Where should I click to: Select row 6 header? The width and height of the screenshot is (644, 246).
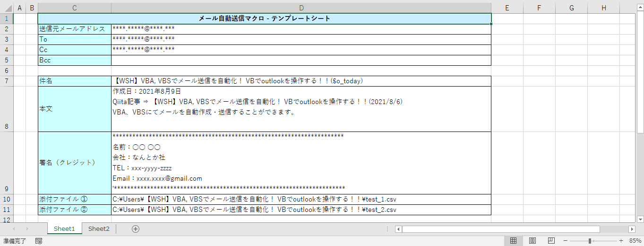pos(7,70)
